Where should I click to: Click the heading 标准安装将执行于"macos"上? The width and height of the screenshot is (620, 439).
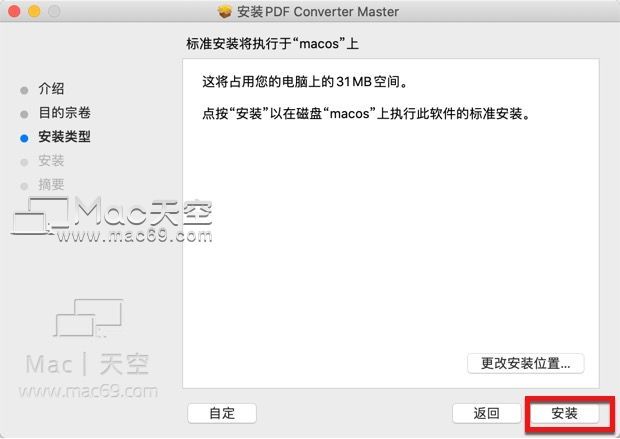(x=272, y=44)
